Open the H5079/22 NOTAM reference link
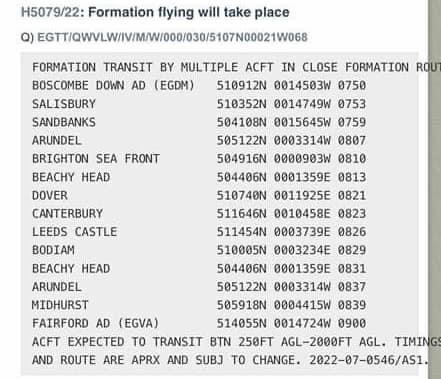Image resolution: width=441 pixels, height=379 pixels. click(x=50, y=12)
